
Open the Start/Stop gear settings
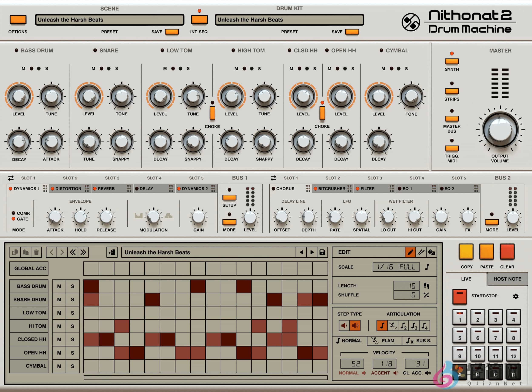pos(516,296)
